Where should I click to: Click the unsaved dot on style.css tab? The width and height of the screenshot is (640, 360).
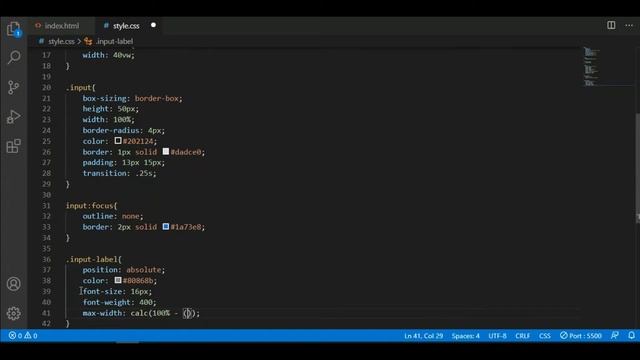click(153, 25)
